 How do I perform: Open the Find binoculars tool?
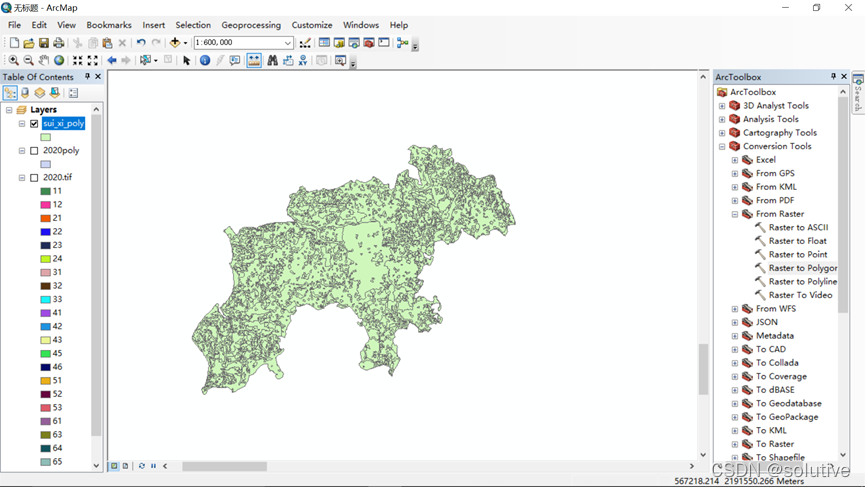tap(272, 61)
